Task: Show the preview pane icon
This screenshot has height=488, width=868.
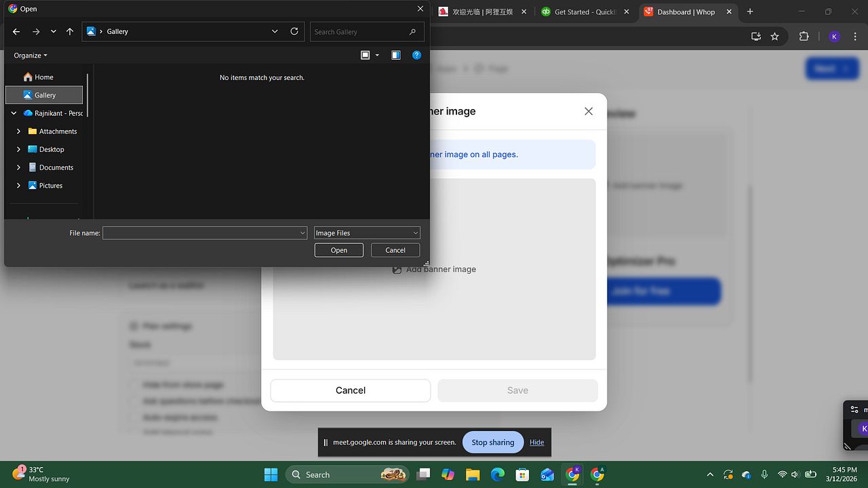Action: click(x=396, y=56)
